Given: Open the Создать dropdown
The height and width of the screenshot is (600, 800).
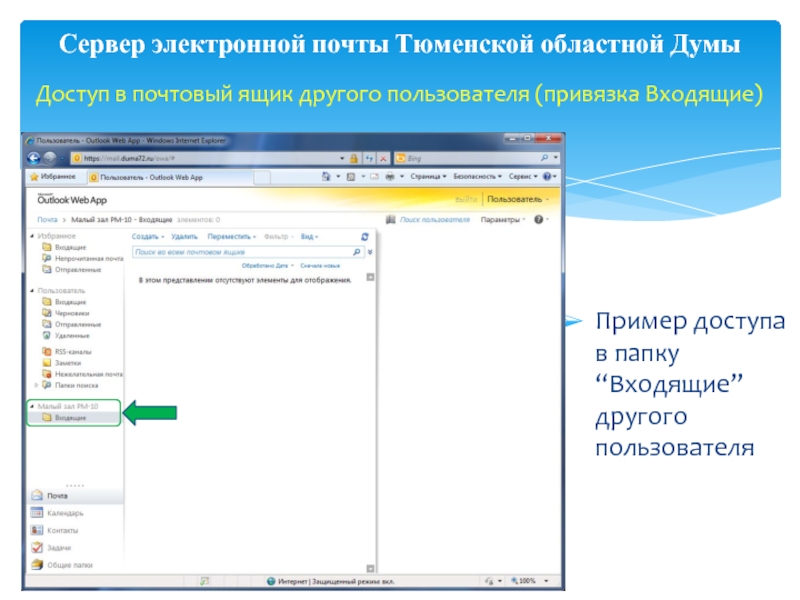Looking at the screenshot, I should tap(148, 237).
